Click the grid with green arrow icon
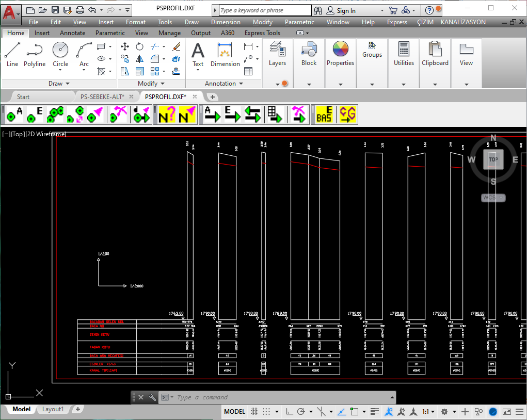Image resolution: width=527 pixels, height=420 pixels. [275, 115]
